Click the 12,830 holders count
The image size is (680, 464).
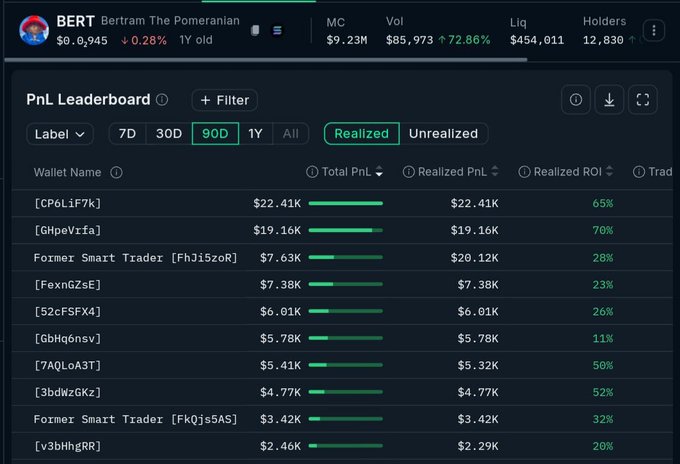point(603,40)
